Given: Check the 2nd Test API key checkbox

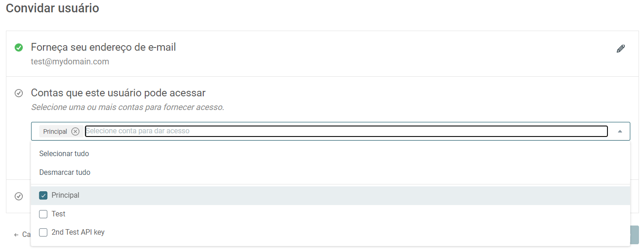Looking at the screenshot, I should (x=43, y=232).
